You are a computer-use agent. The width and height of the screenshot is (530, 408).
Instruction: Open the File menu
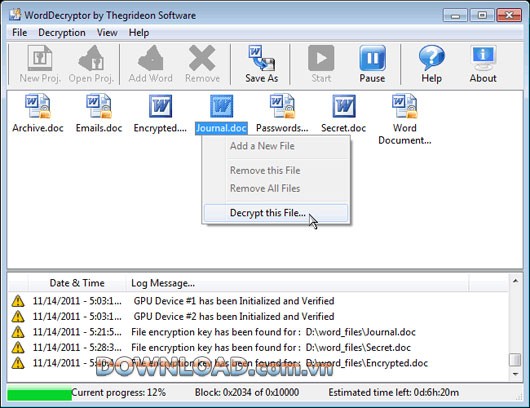20,33
